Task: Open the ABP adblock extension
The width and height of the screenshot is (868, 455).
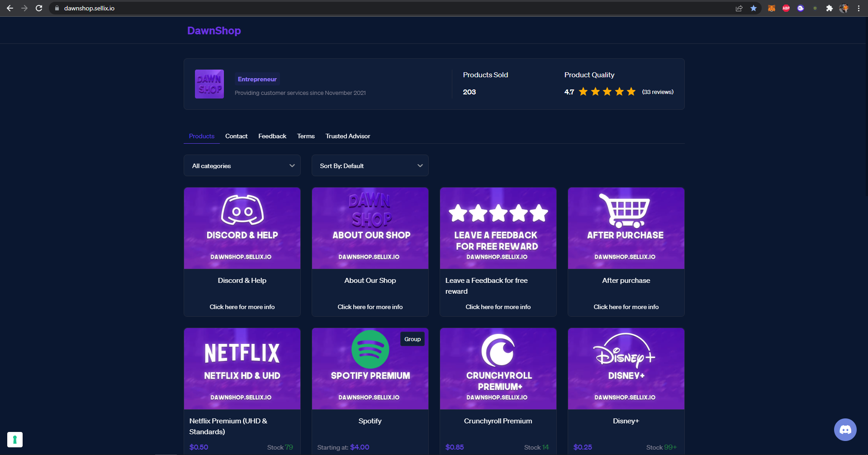Action: [x=786, y=8]
